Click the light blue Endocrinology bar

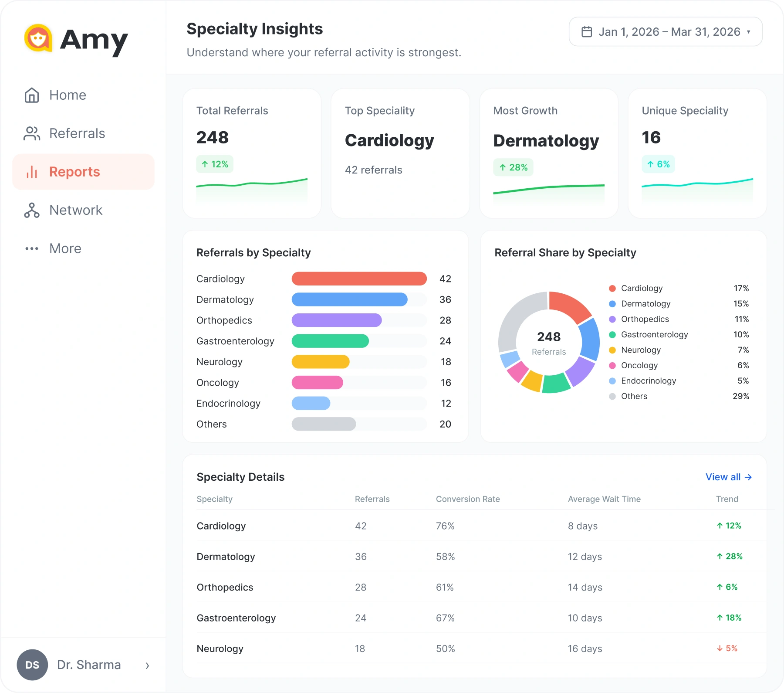311,403
